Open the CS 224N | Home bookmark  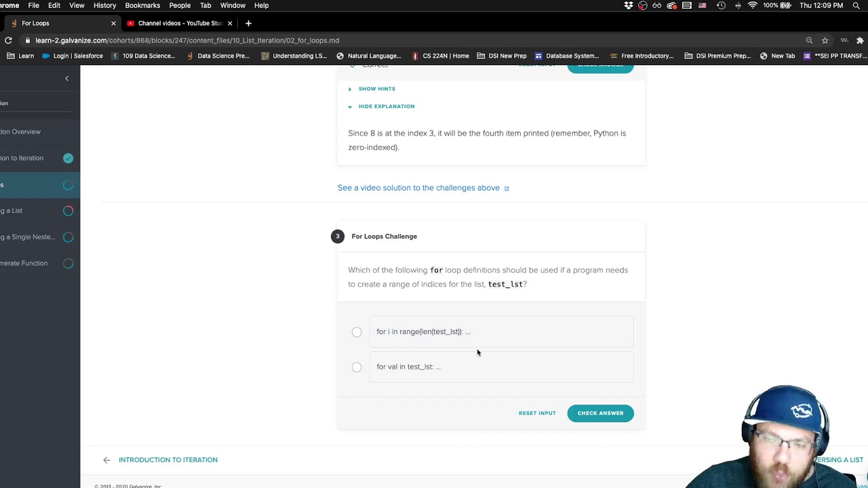pos(440,56)
